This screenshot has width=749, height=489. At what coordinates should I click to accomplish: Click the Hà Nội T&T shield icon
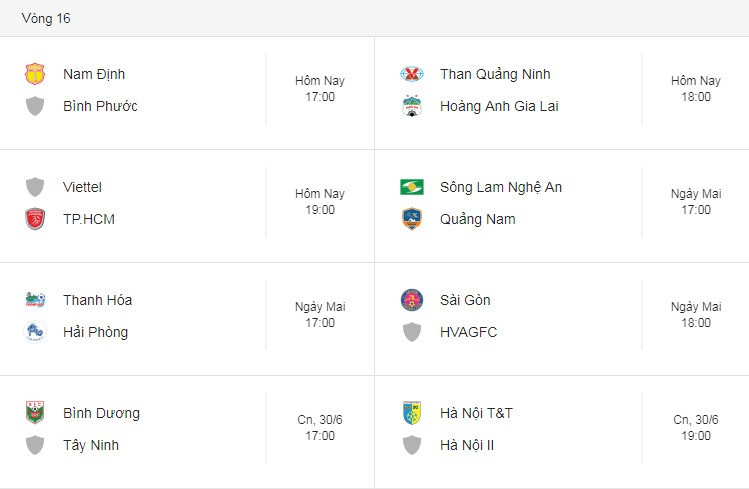point(412,413)
